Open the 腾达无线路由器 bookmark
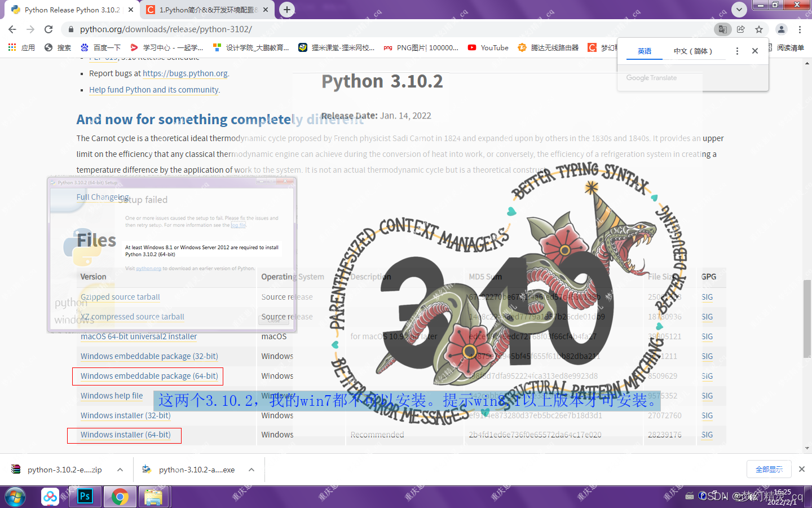 click(x=548, y=47)
